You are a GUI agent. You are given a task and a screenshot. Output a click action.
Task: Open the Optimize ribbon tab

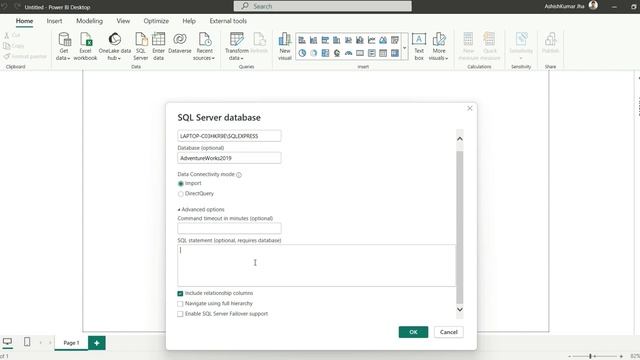pyautogui.click(x=156, y=21)
